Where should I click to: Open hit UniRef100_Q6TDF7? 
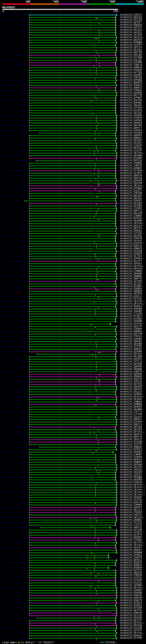(131, 22)
